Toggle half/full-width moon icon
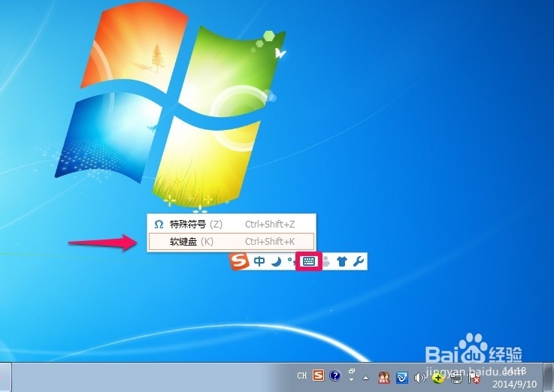This screenshot has height=392, width=554. click(277, 261)
